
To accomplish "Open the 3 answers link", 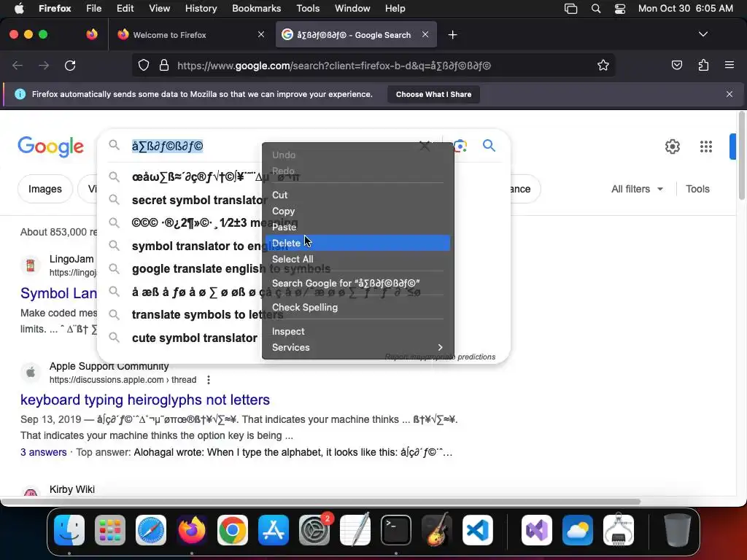I will coord(43,452).
